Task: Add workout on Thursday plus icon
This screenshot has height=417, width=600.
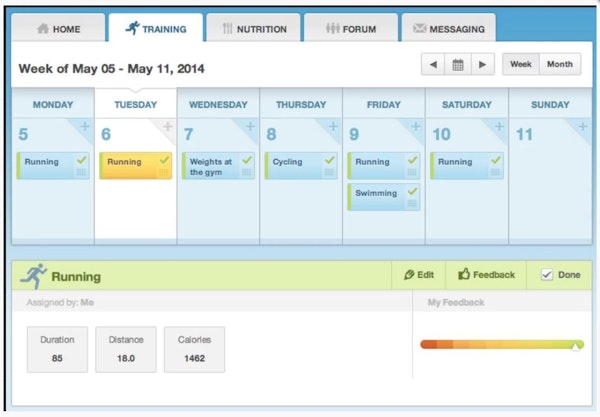Action: [333, 127]
